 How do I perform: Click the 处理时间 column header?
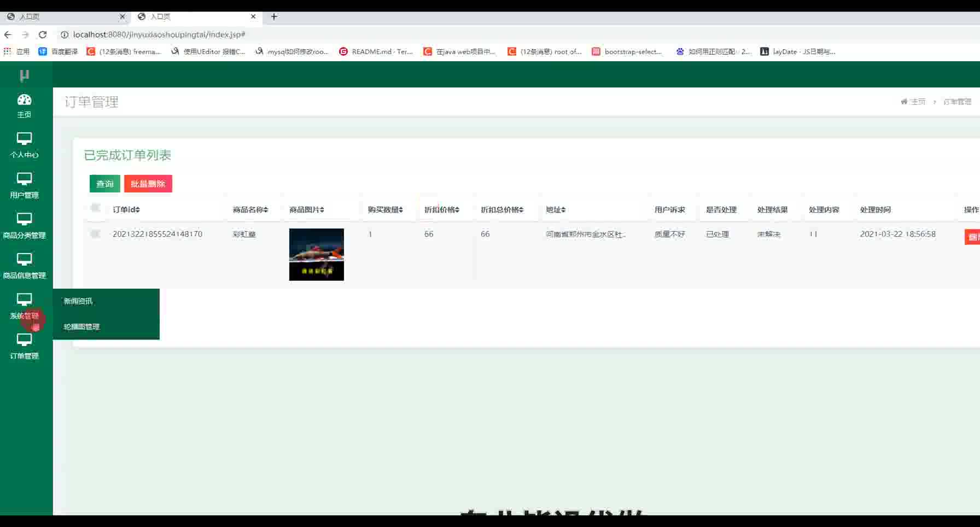pyautogui.click(x=876, y=209)
